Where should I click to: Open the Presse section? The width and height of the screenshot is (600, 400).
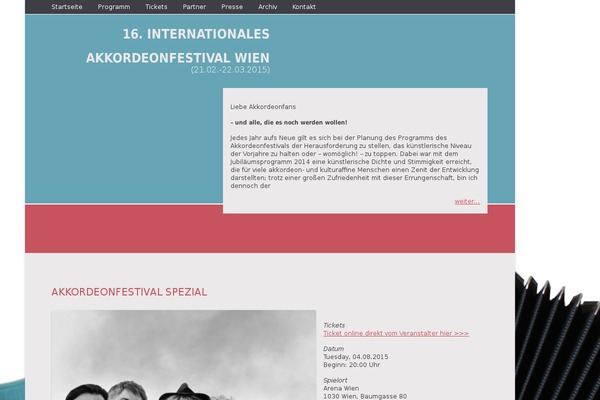click(232, 7)
